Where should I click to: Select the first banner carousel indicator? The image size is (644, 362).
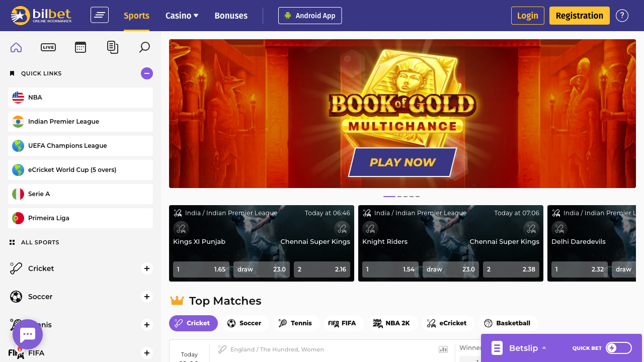click(x=389, y=197)
